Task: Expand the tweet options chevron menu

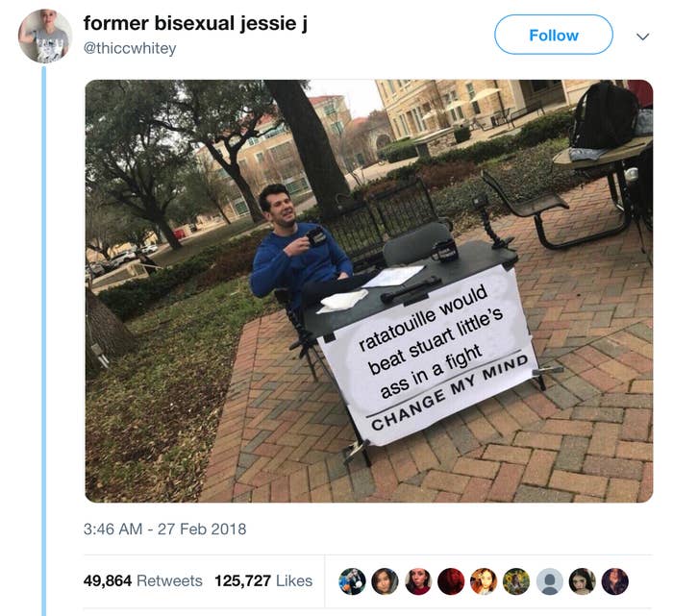Action: (x=642, y=37)
